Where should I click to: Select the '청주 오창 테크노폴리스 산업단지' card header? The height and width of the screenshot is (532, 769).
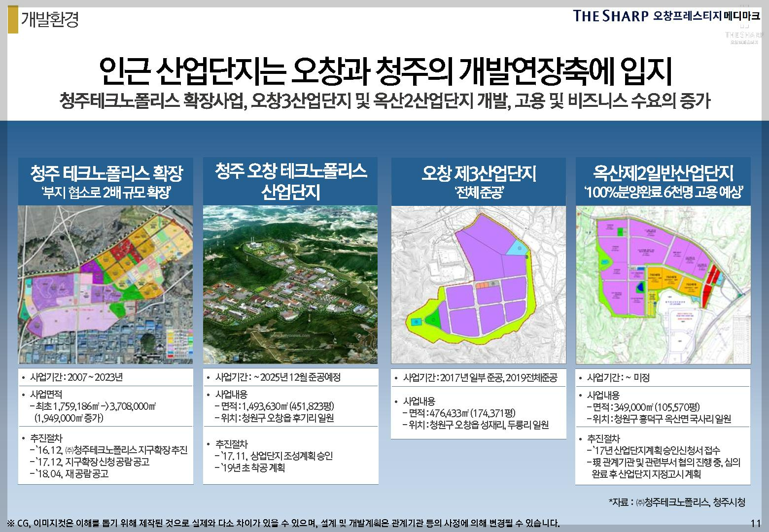[290, 181]
